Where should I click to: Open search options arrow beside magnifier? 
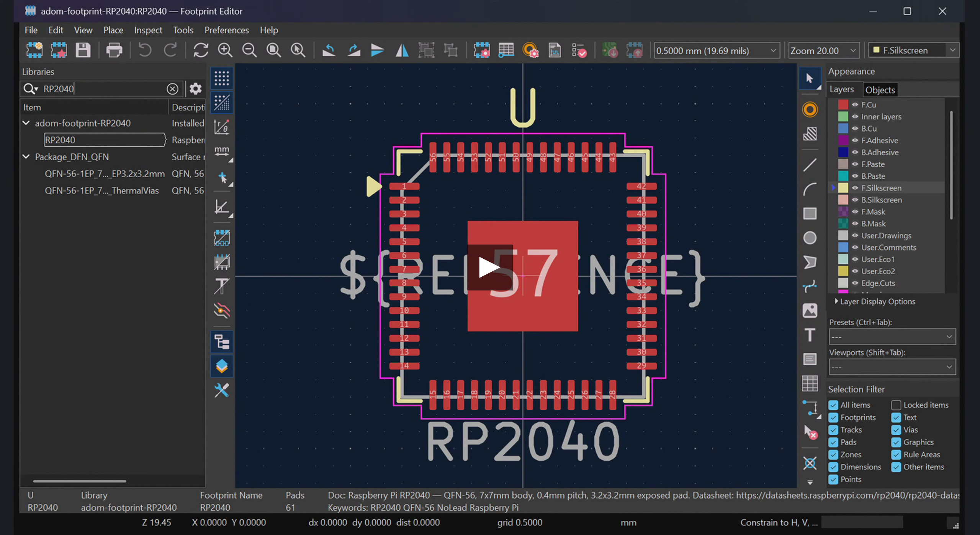point(36,89)
